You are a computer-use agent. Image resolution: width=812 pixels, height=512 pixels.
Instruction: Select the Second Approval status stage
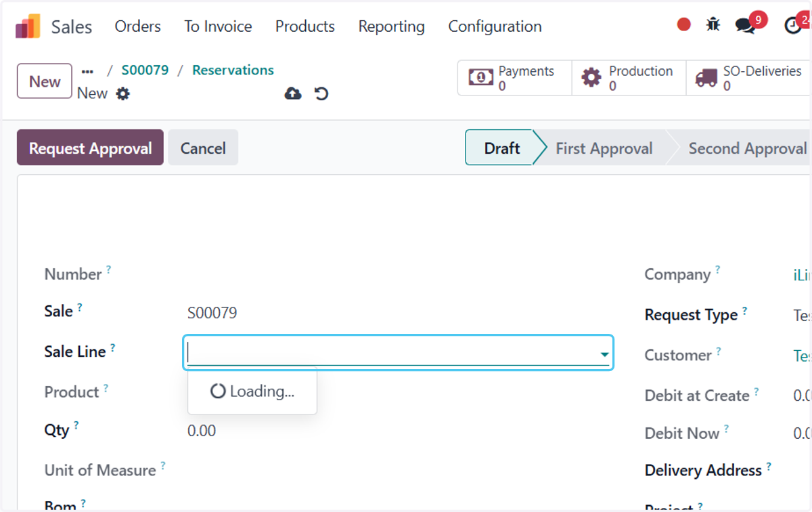click(748, 148)
